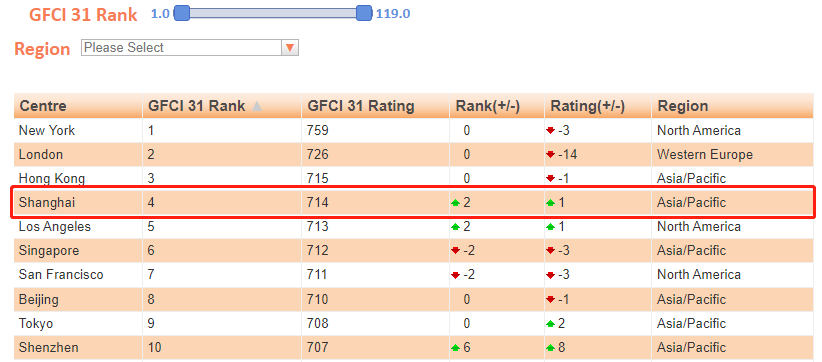
Task: Click the red down arrow in San Francisco's Rating(+/-)
Action: tap(550, 275)
